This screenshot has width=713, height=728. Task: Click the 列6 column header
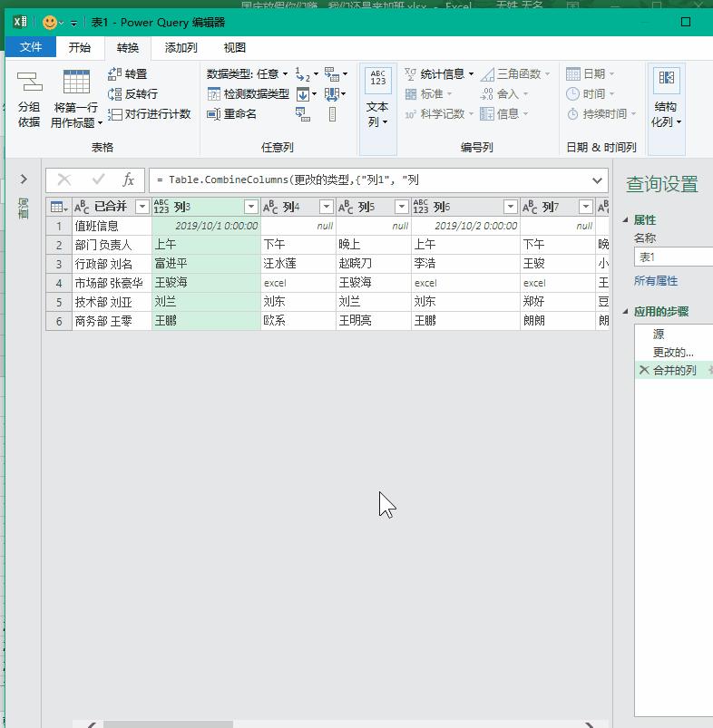465,207
